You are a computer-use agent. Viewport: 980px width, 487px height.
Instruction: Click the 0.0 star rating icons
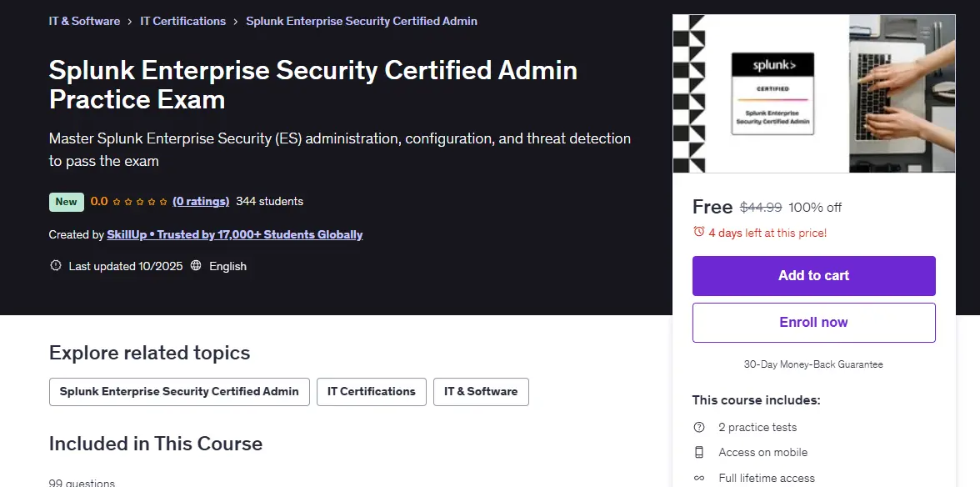pyautogui.click(x=140, y=201)
